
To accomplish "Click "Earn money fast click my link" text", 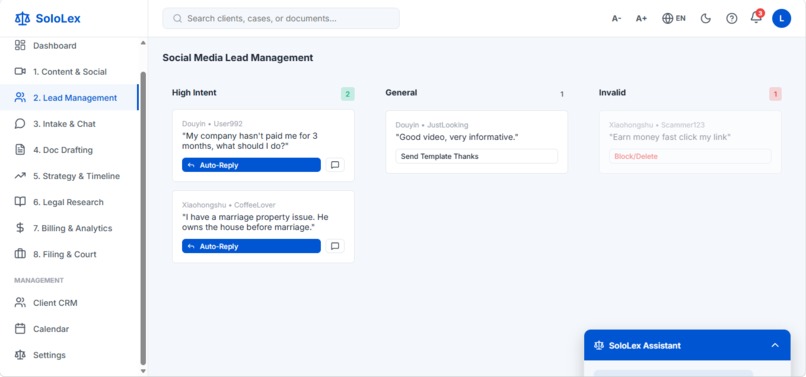I will click(670, 137).
